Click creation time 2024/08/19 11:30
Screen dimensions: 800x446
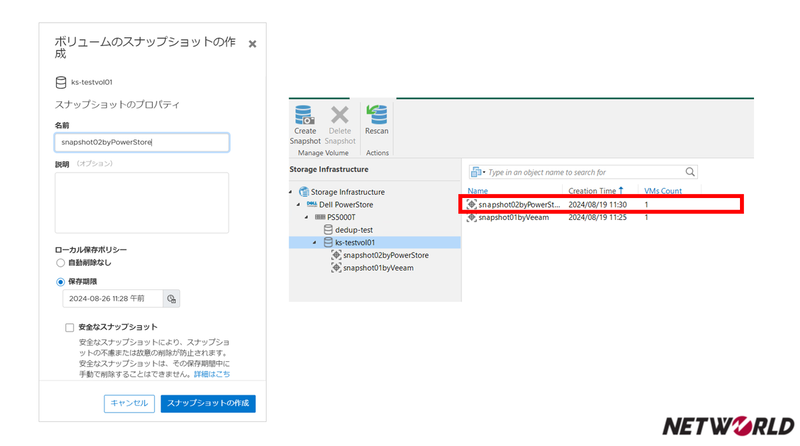(x=597, y=205)
